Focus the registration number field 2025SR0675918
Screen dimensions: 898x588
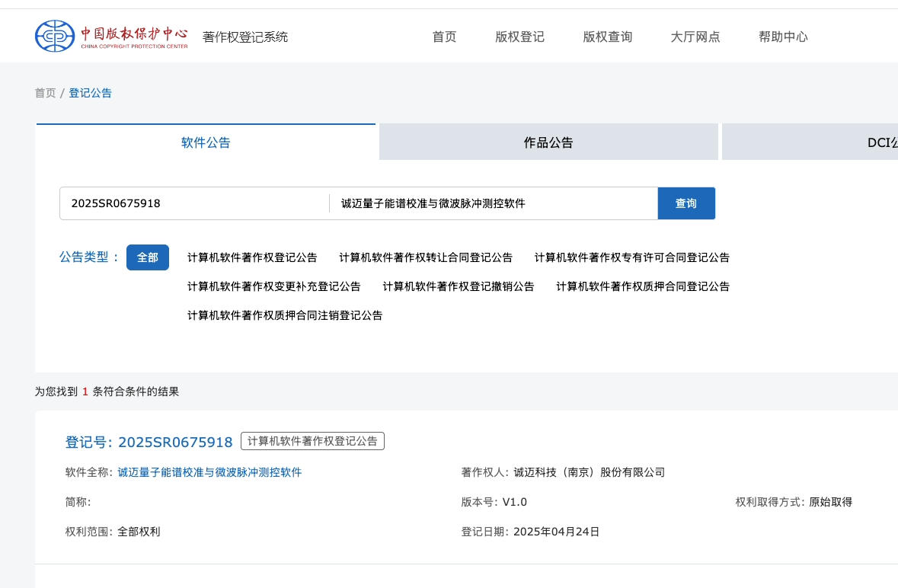(195, 203)
